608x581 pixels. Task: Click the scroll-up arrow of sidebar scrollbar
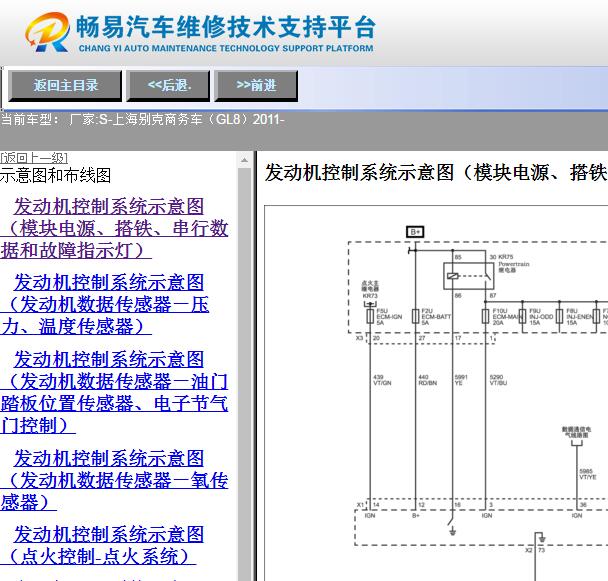click(x=244, y=160)
